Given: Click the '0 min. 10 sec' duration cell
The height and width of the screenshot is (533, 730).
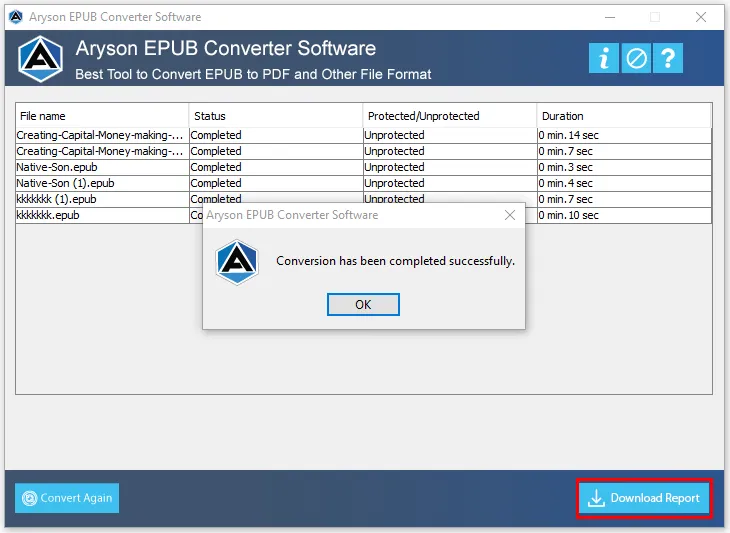Looking at the screenshot, I should pos(624,215).
